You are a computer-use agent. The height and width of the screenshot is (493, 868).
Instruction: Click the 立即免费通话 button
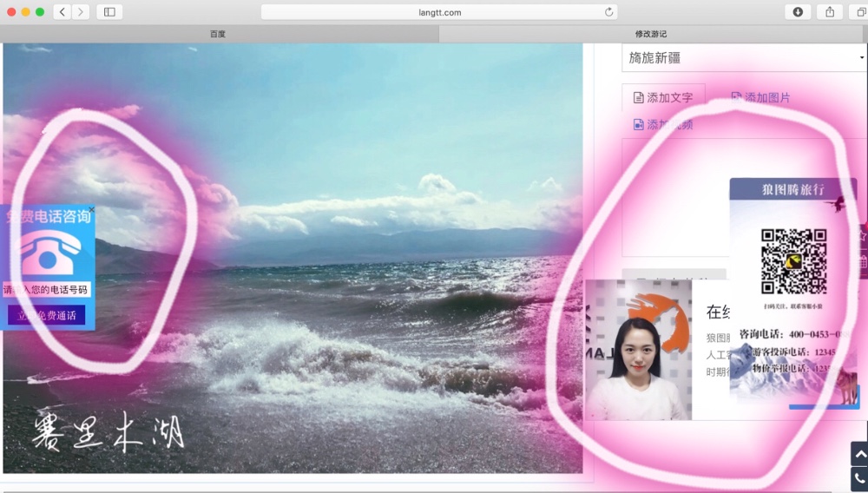click(47, 315)
